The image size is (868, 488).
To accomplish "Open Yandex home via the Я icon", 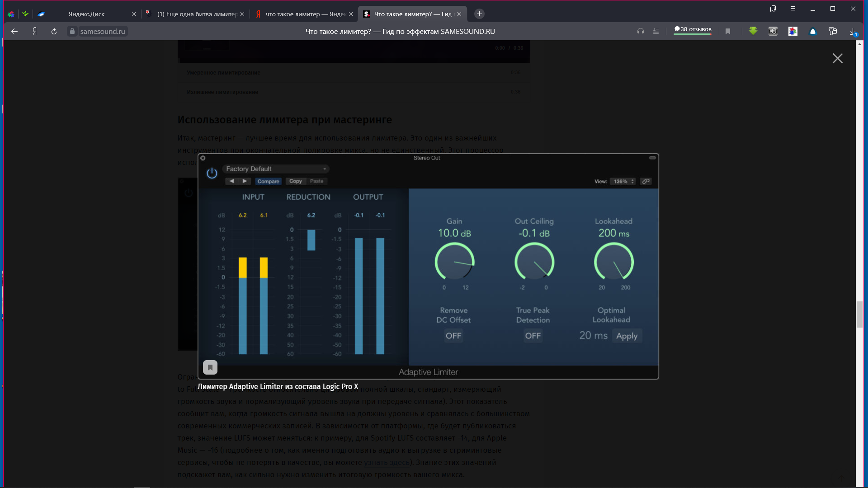I will pos(34,31).
